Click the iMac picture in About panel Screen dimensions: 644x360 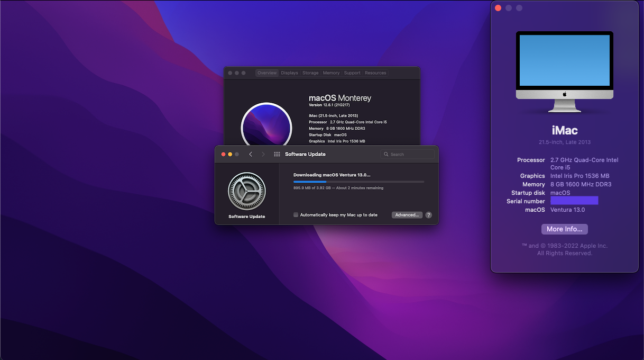(x=565, y=72)
